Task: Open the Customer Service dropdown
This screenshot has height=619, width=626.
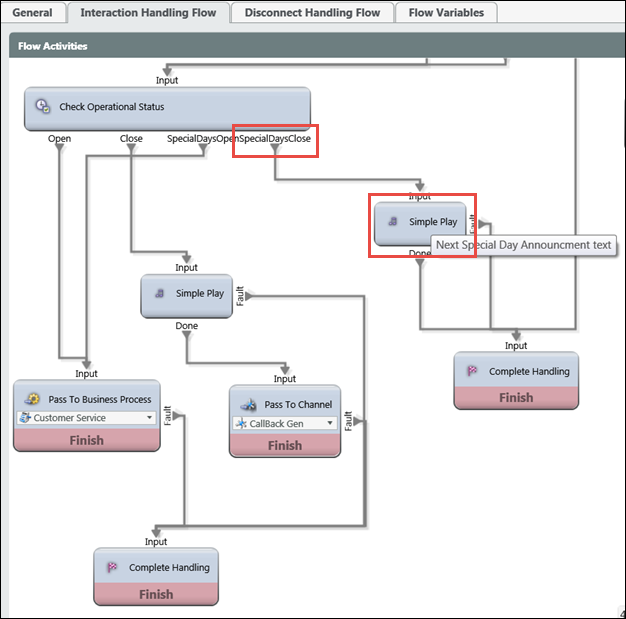Action: coord(149,418)
